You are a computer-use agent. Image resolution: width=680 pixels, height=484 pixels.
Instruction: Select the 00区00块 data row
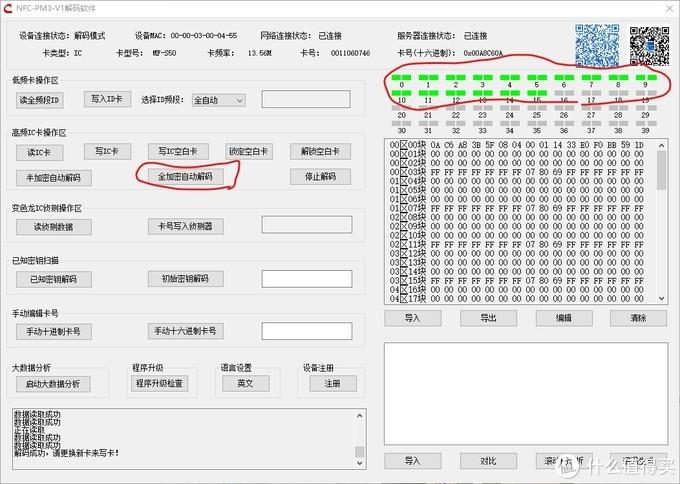pyautogui.click(x=517, y=145)
